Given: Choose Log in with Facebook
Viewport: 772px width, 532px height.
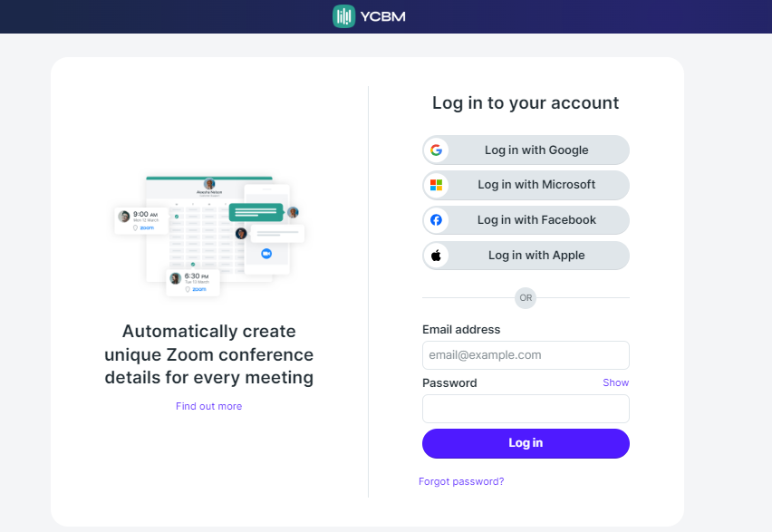Looking at the screenshot, I should coord(526,219).
